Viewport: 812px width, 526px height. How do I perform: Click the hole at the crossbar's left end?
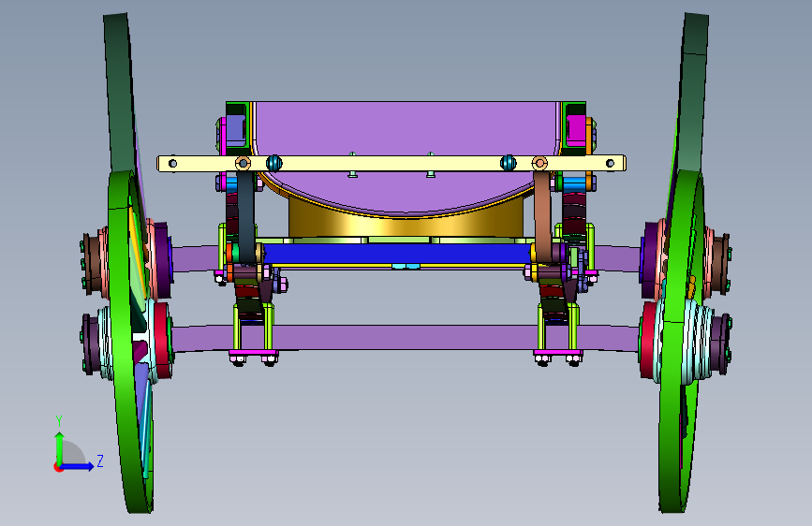pyautogui.click(x=173, y=164)
